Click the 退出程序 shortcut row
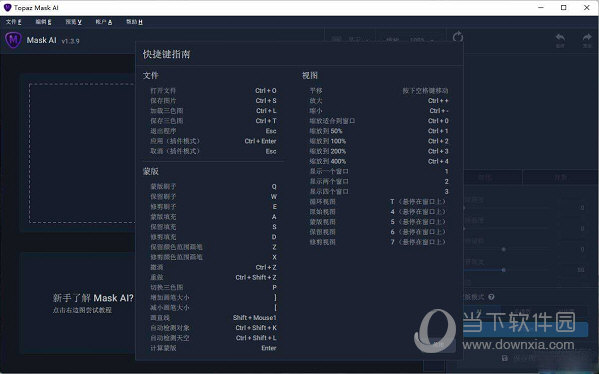 pos(213,131)
